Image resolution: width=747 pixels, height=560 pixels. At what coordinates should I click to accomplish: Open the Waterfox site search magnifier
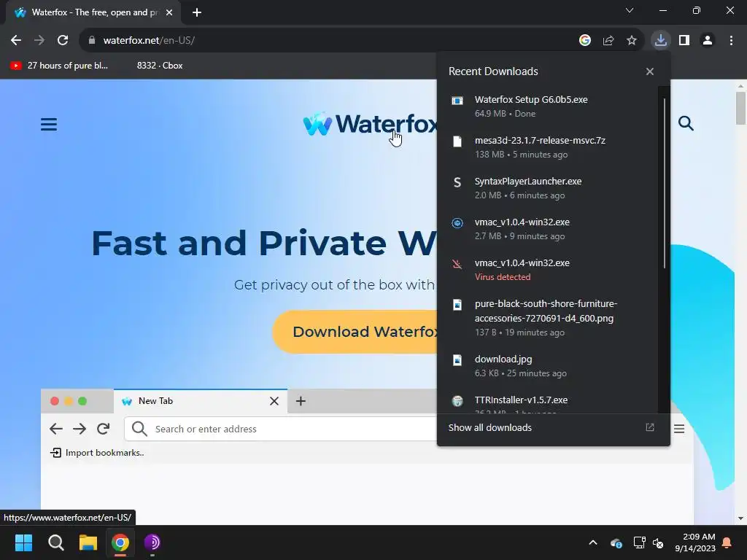tap(686, 123)
